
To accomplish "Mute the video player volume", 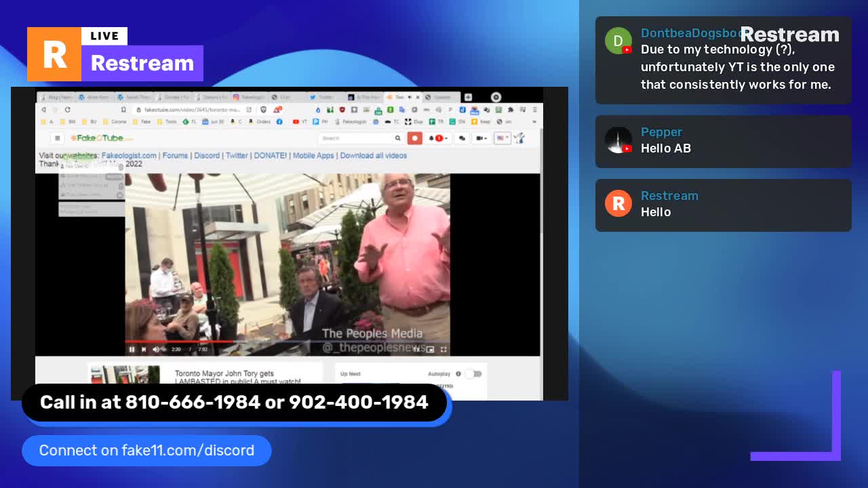I will click(x=156, y=350).
